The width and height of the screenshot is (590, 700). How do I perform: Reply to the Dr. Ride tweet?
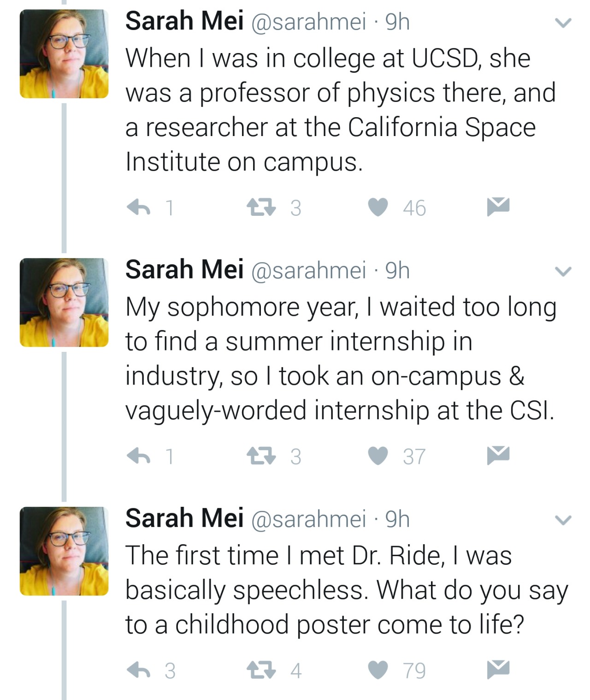click(139, 670)
